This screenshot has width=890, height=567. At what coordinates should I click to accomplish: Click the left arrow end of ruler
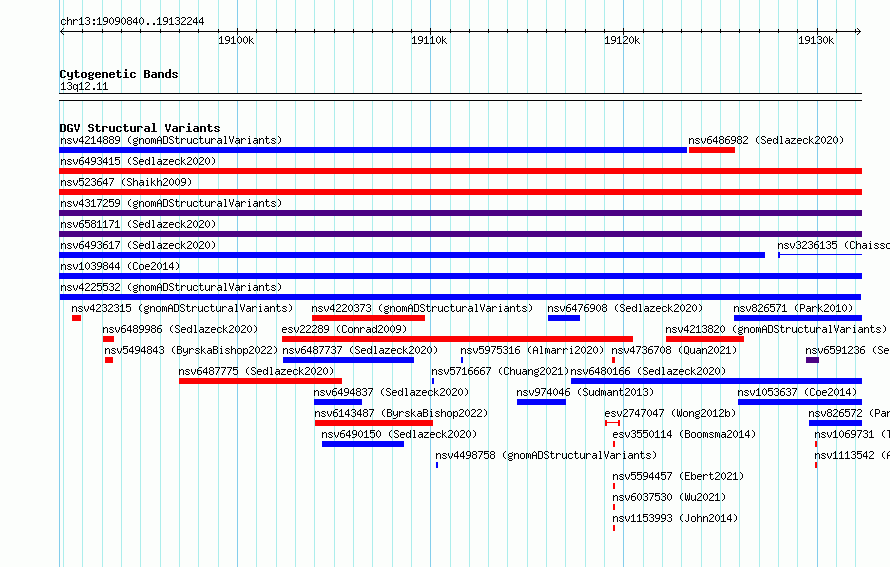(x=62, y=31)
